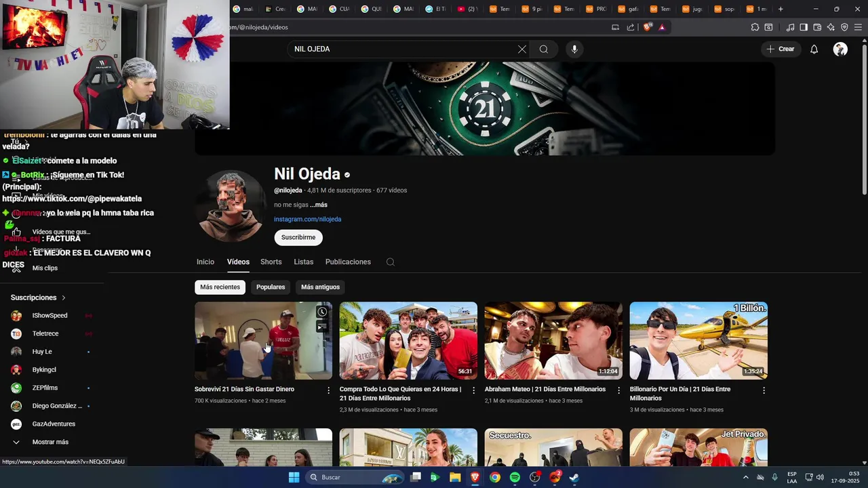
Task: Switch to the YouTube browser tab
Action: pos(467,9)
